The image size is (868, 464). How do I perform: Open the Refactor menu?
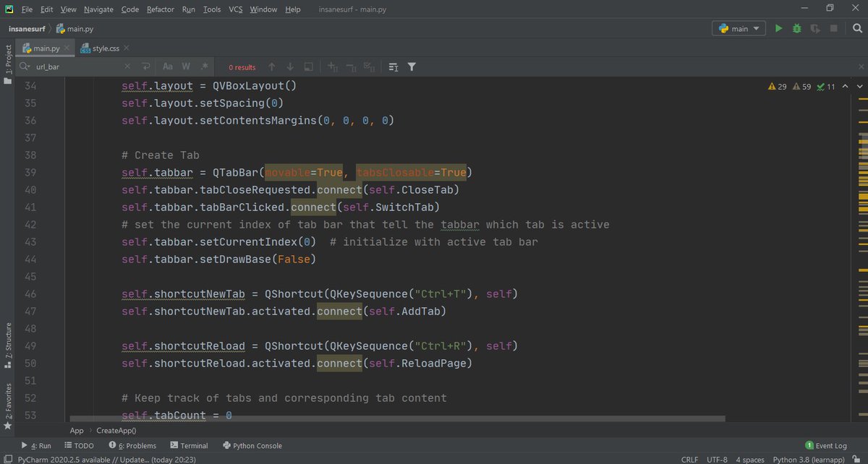pos(161,9)
